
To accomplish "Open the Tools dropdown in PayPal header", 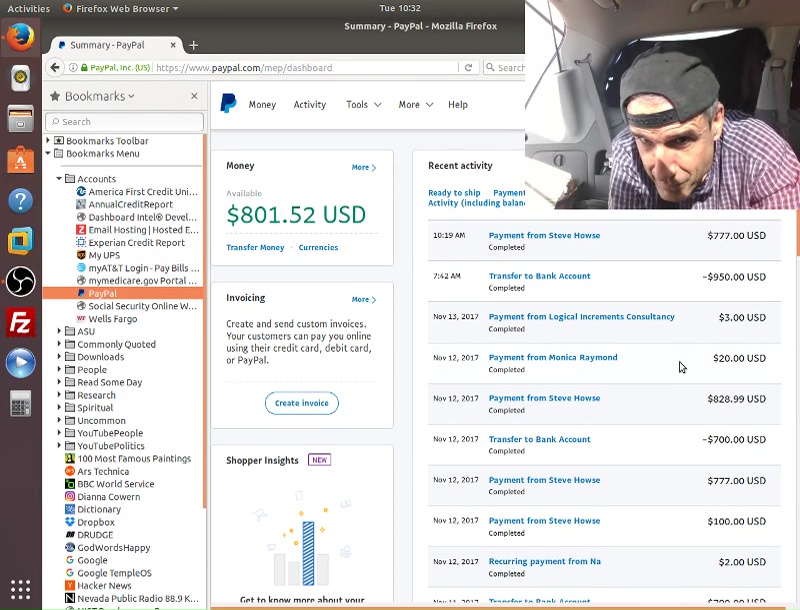I will click(x=364, y=105).
